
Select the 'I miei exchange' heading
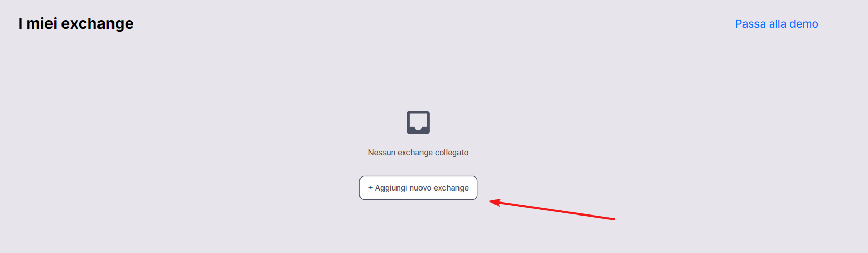[76, 23]
